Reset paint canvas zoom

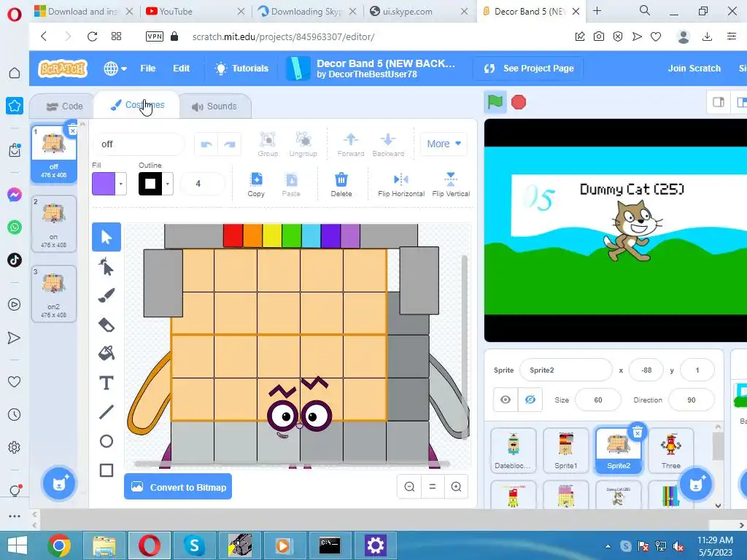click(433, 486)
